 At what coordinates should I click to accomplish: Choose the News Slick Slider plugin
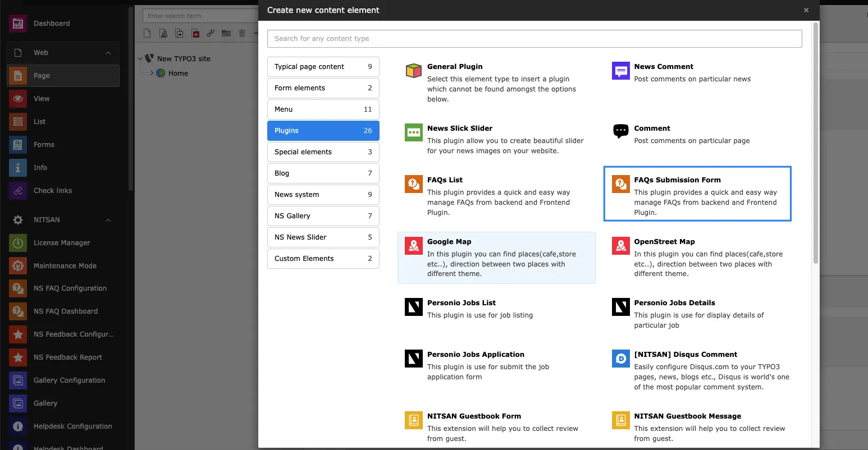pyautogui.click(x=496, y=139)
